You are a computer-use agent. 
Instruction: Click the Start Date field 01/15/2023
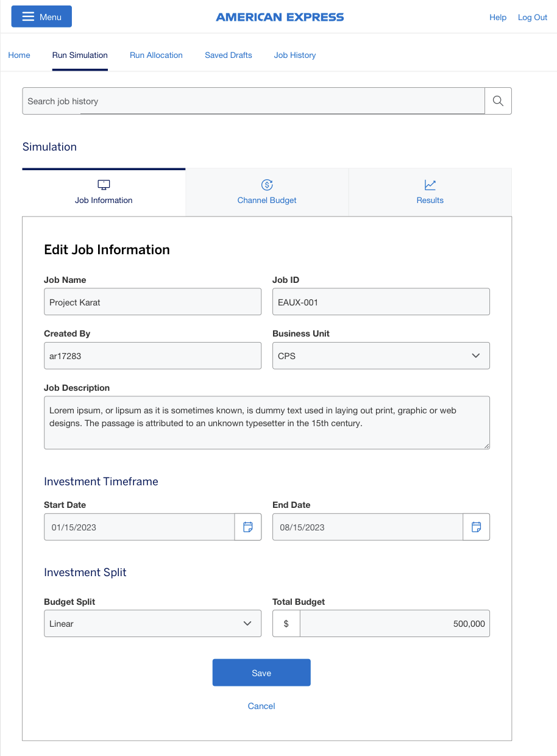tap(140, 527)
